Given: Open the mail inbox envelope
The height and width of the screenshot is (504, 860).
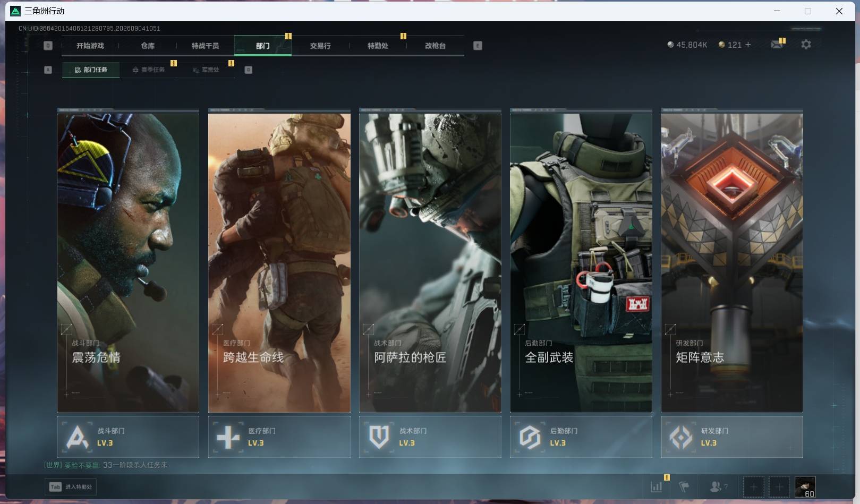Looking at the screenshot, I should click(x=777, y=45).
